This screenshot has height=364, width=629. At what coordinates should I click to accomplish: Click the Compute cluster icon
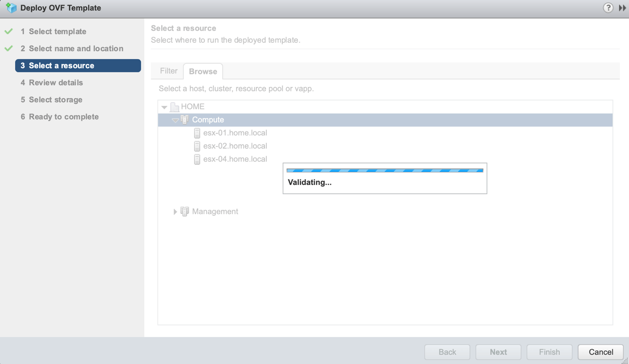click(x=185, y=120)
